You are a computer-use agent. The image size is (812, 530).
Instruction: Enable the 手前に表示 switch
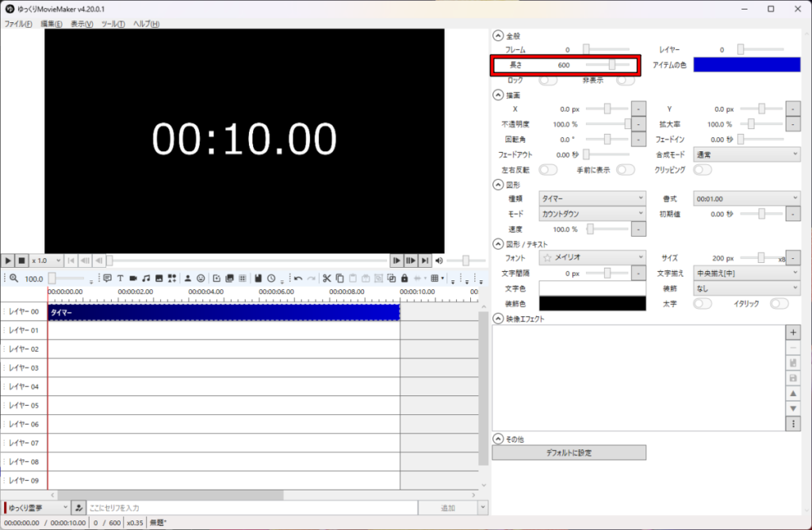point(626,170)
